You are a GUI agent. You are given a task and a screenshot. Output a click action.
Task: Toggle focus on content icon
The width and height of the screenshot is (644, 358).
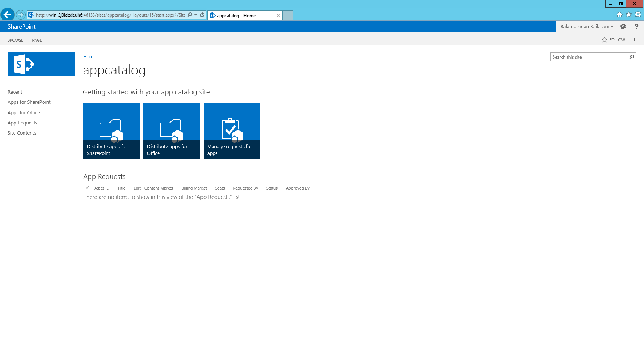(x=636, y=39)
